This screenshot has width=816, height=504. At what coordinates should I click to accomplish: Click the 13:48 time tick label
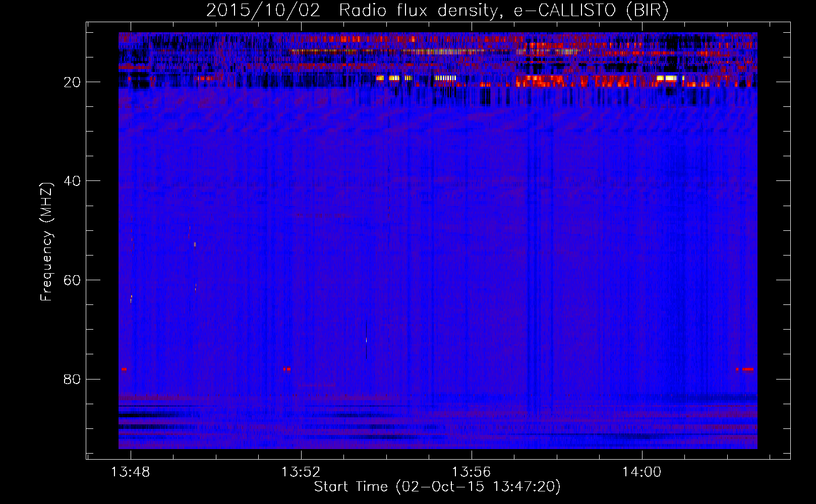point(131,472)
